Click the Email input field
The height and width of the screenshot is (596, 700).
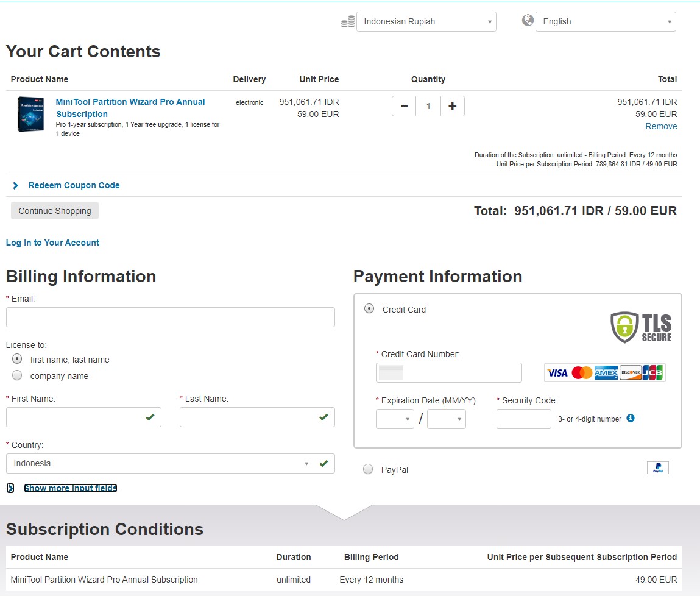click(x=170, y=317)
